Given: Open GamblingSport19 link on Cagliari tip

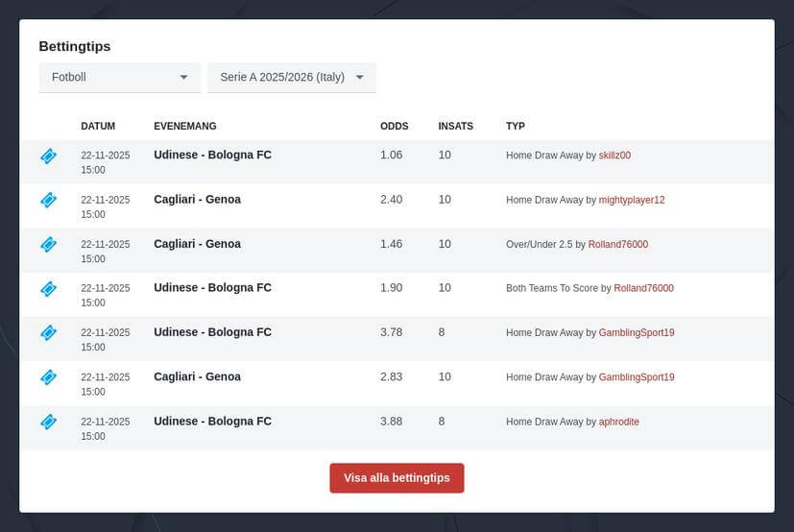Looking at the screenshot, I should 637,377.
